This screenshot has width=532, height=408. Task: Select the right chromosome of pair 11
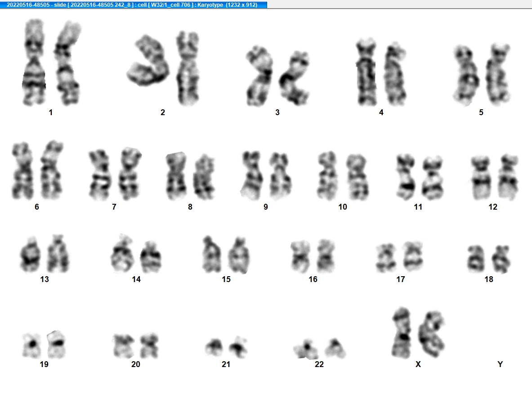pos(432,178)
